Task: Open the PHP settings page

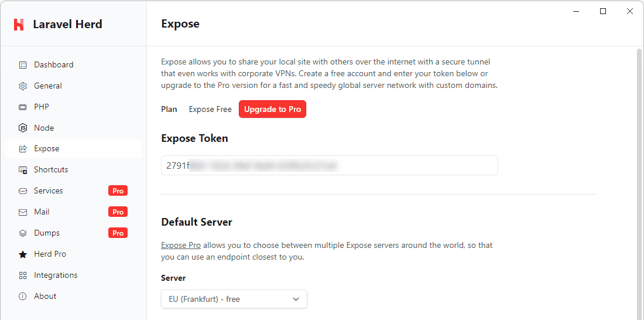Action: (73, 107)
